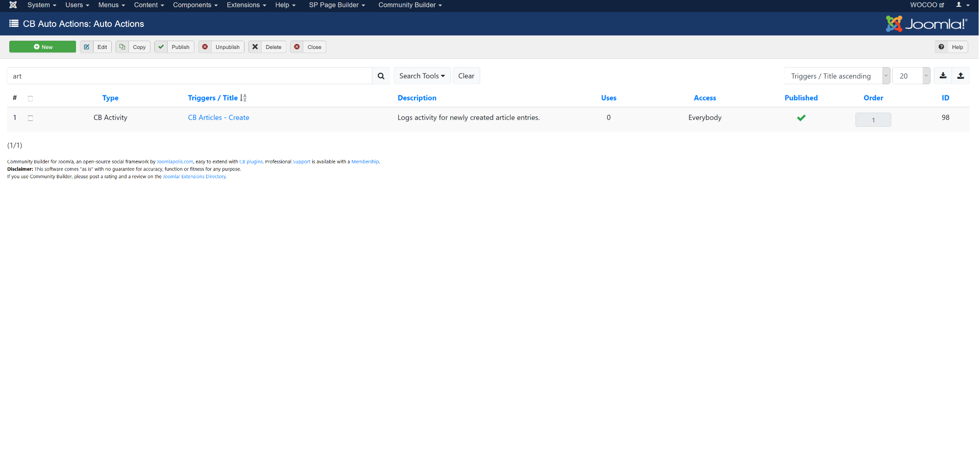Open the SP Page Builder menu
Screen dimensions: 980x471
coord(337,5)
